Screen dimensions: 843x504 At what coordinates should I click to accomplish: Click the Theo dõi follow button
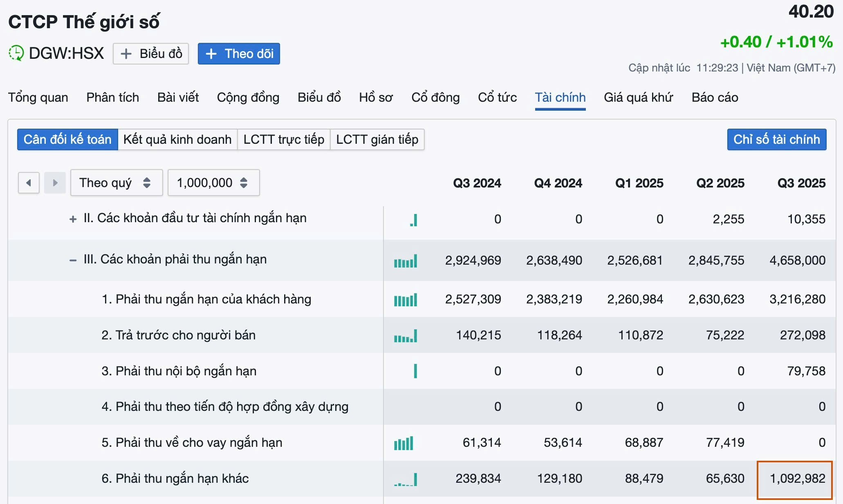[239, 54]
